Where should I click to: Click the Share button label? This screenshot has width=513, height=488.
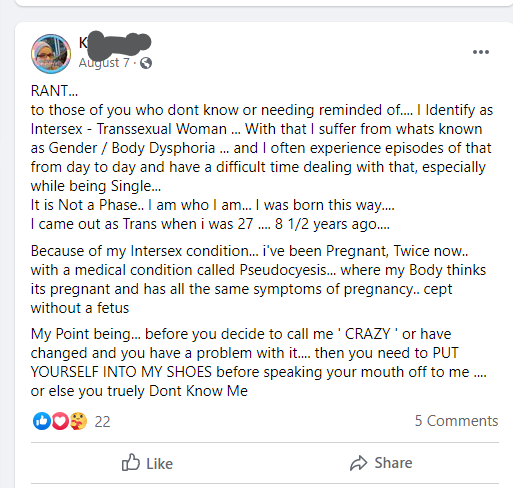coord(393,463)
